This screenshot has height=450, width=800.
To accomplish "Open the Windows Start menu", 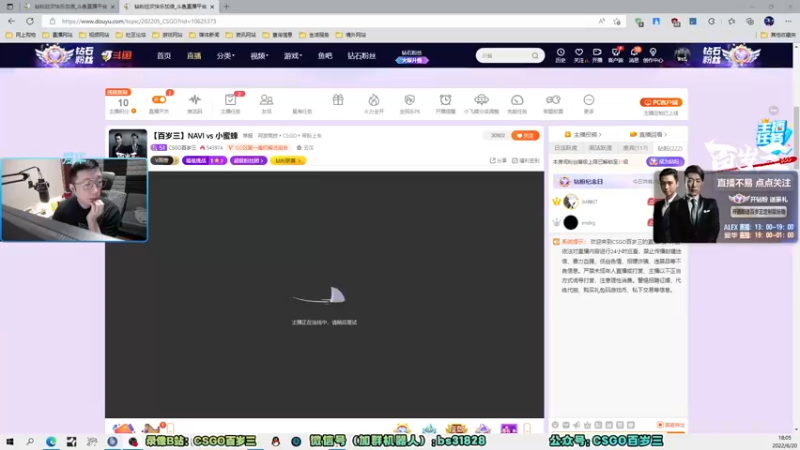I will [x=9, y=441].
